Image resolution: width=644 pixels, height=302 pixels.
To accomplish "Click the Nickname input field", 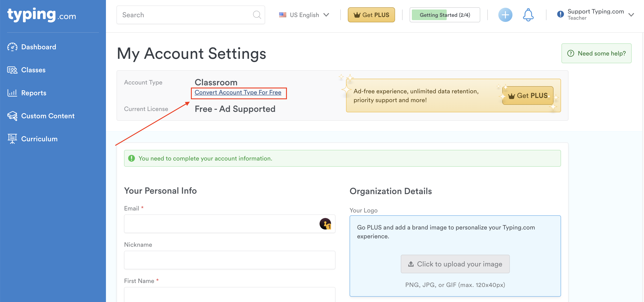I will 230,260.
